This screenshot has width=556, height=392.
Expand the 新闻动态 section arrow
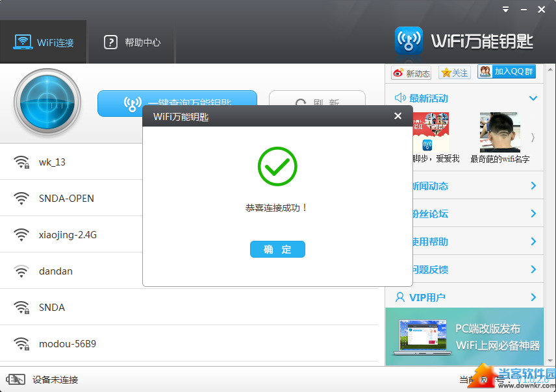pos(533,186)
